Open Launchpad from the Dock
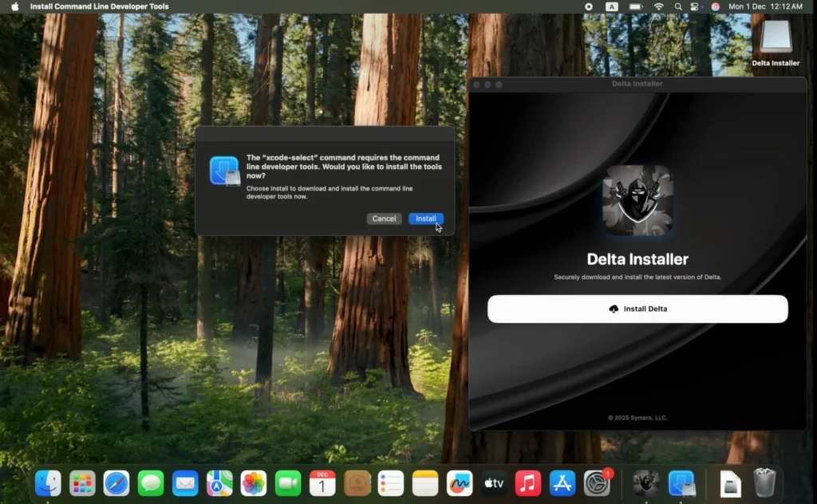Image resolution: width=817 pixels, height=504 pixels. pyautogui.click(x=82, y=484)
